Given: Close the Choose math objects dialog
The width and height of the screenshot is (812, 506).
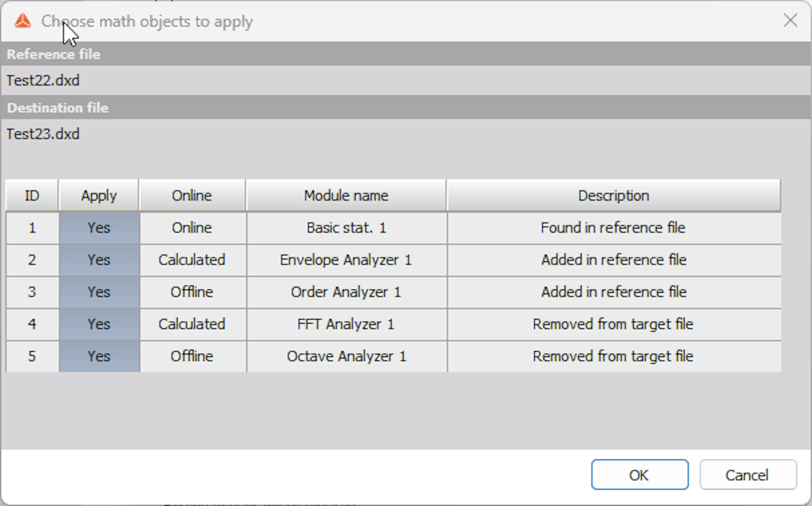Looking at the screenshot, I should point(790,21).
